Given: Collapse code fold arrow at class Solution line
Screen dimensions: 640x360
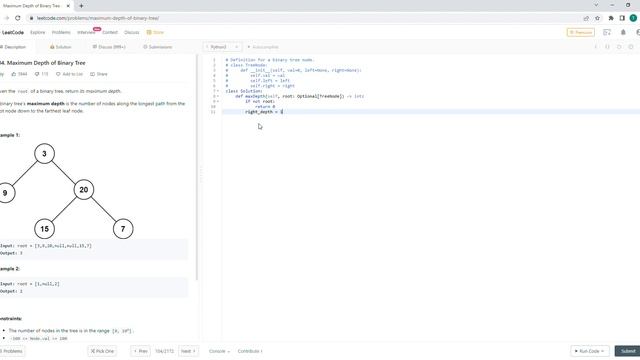Looking at the screenshot, I should [218, 91].
